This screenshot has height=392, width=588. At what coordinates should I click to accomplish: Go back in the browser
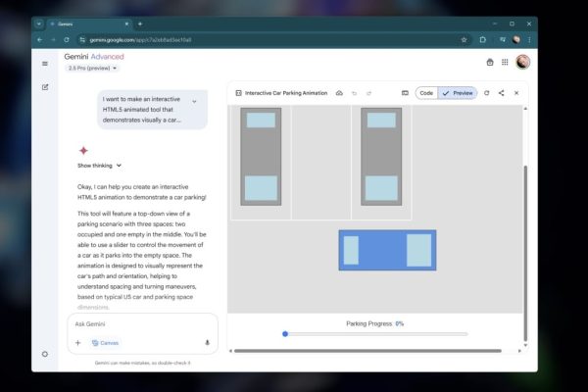tap(40, 40)
